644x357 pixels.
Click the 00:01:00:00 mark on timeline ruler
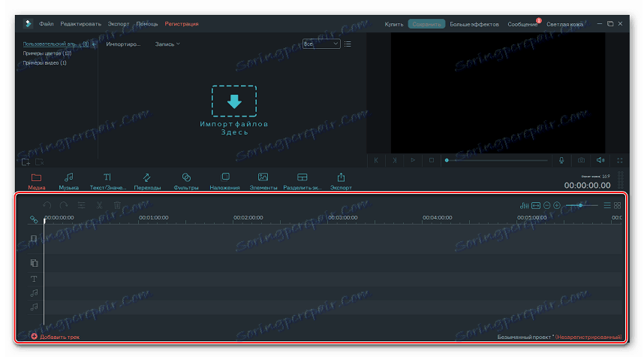coord(154,217)
